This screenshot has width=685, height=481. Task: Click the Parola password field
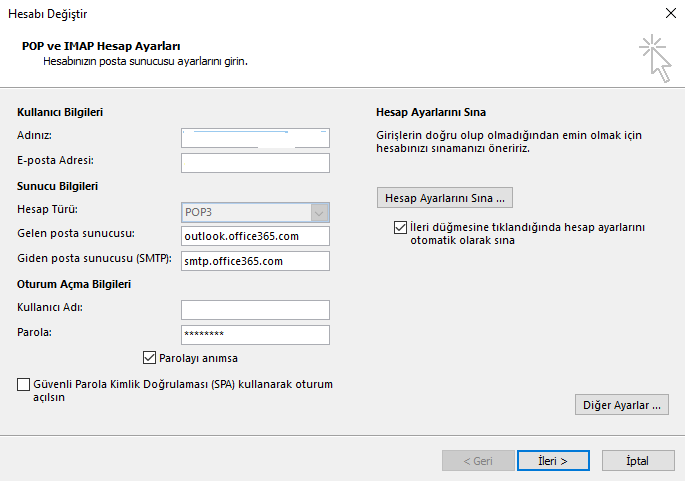[x=255, y=335]
